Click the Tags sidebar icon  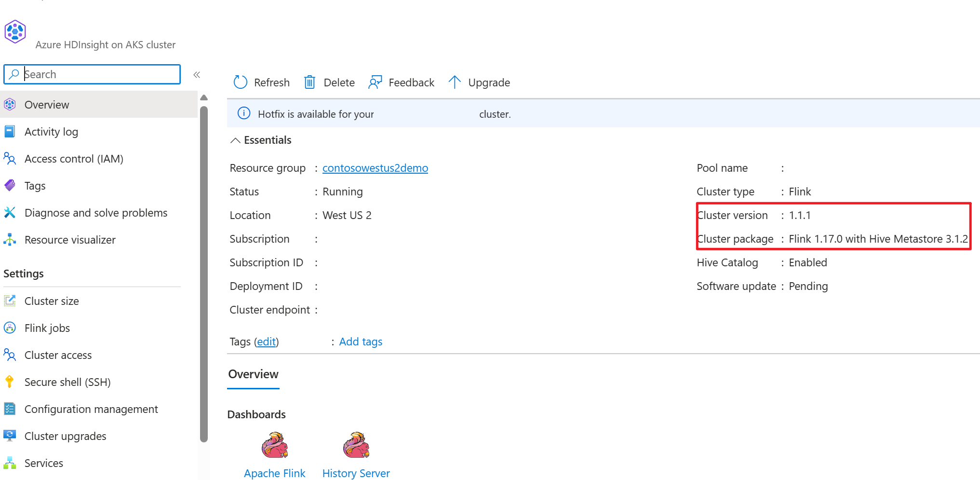tap(10, 186)
